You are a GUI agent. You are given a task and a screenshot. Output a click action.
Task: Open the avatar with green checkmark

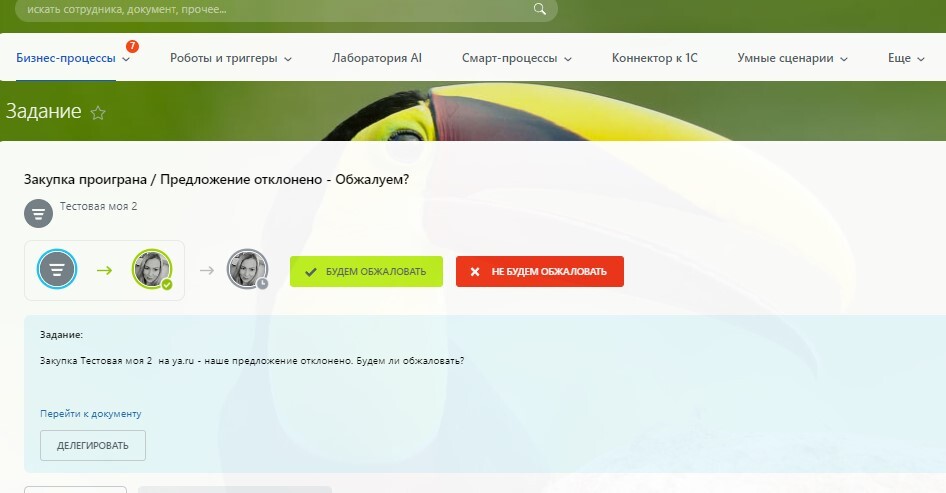(152, 269)
